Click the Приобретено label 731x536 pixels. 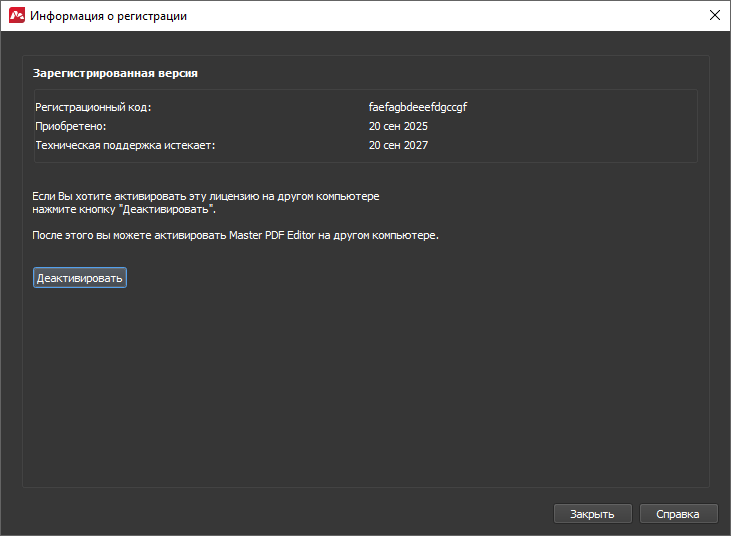coord(70,126)
